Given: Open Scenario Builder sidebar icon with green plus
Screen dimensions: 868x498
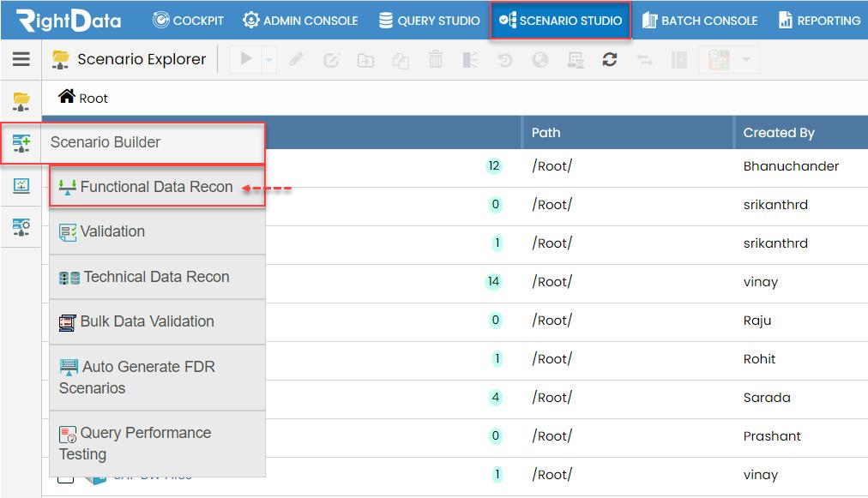Looking at the screenshot, I should pos(20,143).
